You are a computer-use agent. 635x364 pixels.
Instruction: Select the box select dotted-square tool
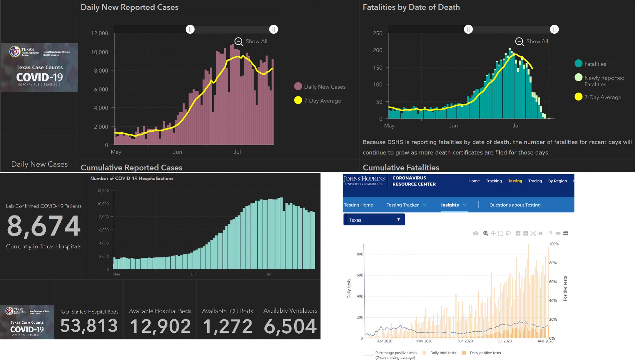(501, 233)
